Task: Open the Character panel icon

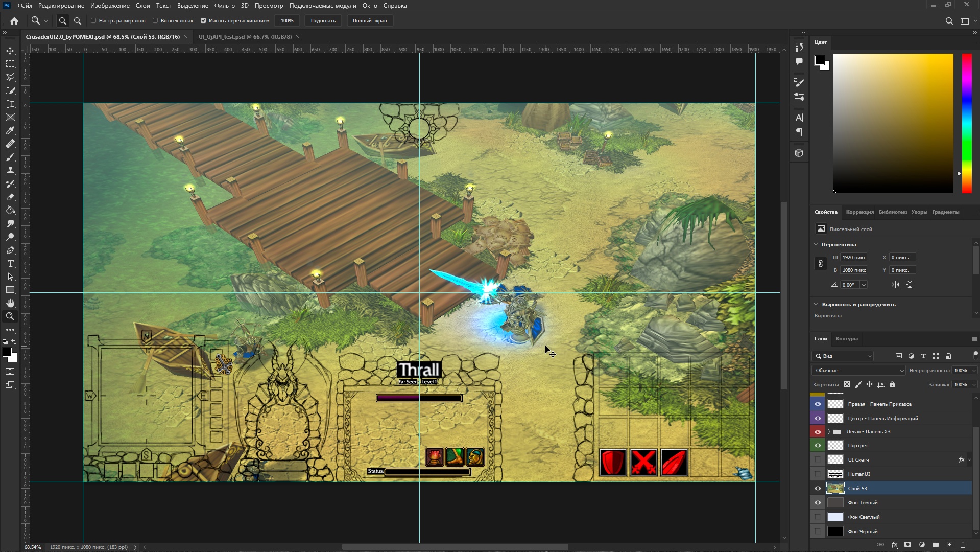Action: point(799,118)
